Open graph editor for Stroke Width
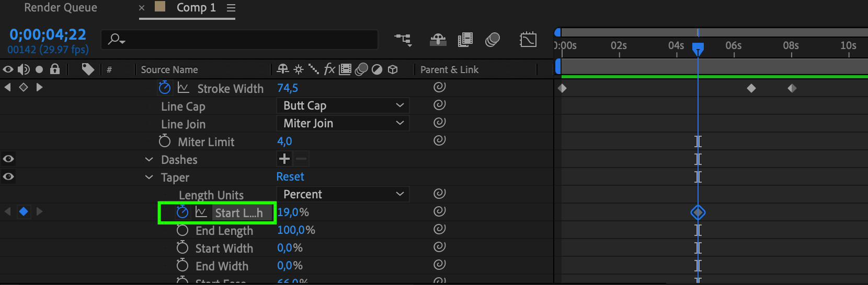Image resolution: width=868 pixels, height=285 pixels. [x=184, y=88]
